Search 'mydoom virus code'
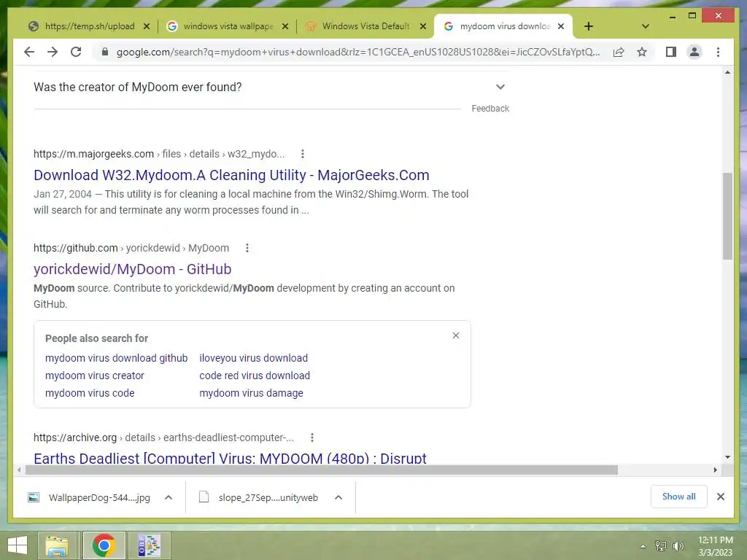The width and height of the screenshot is (747, 560). 90,393
